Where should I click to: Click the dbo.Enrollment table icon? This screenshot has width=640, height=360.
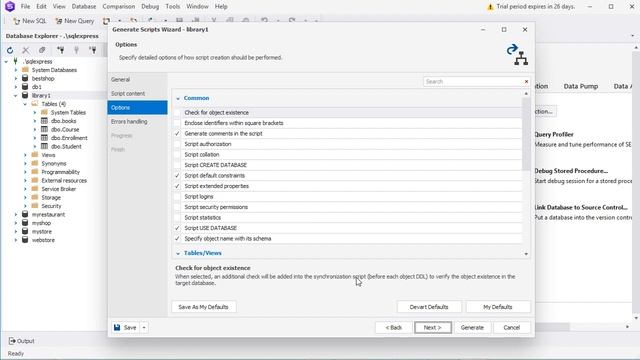[44, 138]
